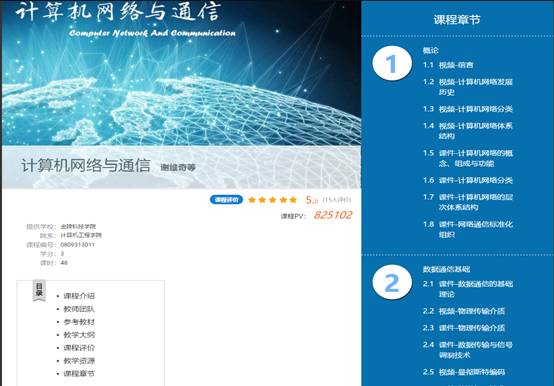Open section 1.6 课件-计算机网络分类
554x386 pixels.
click(468, 180)
